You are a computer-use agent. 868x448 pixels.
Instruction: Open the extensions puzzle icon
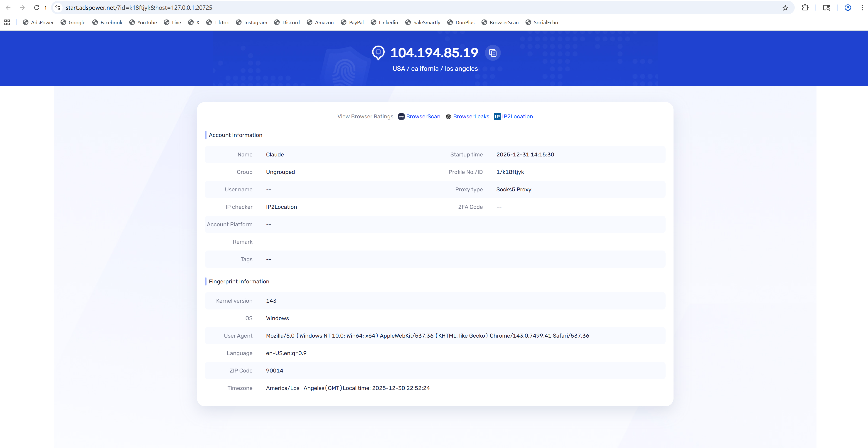805,7
